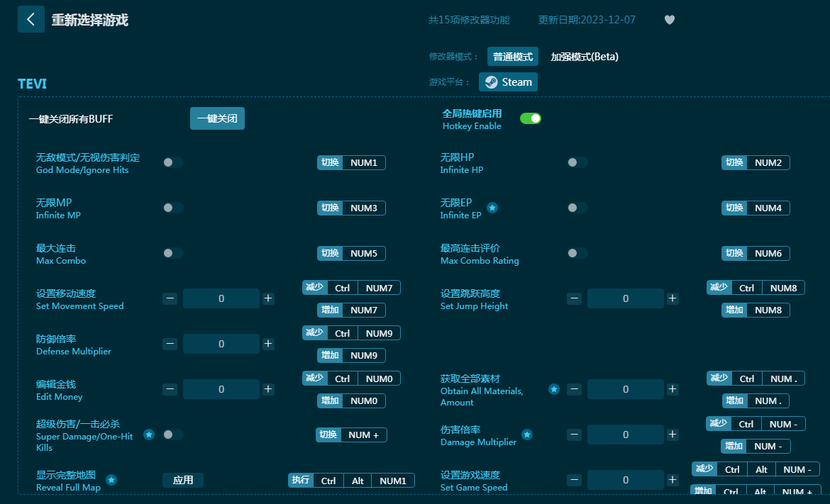Click the NUM1 hotkey box for God Mode
The image size is (830, 504).
pyautogui.click(x=364, y=162)
